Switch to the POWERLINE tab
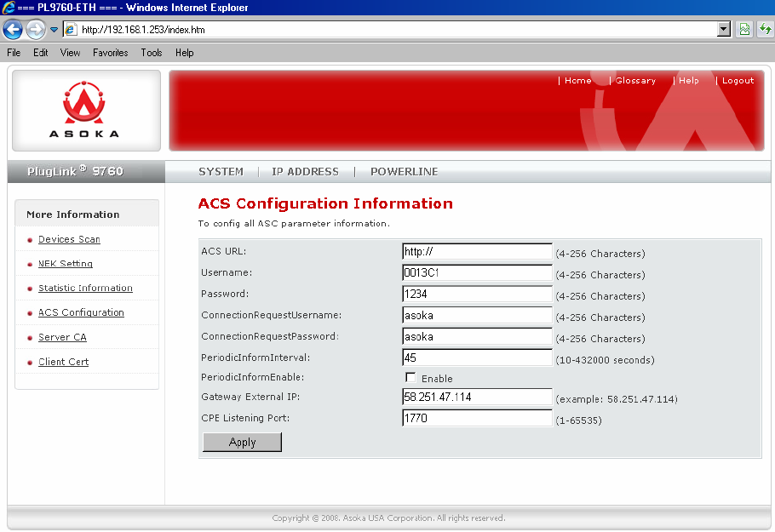The image size is (775, 532). (x=405, y=172)
